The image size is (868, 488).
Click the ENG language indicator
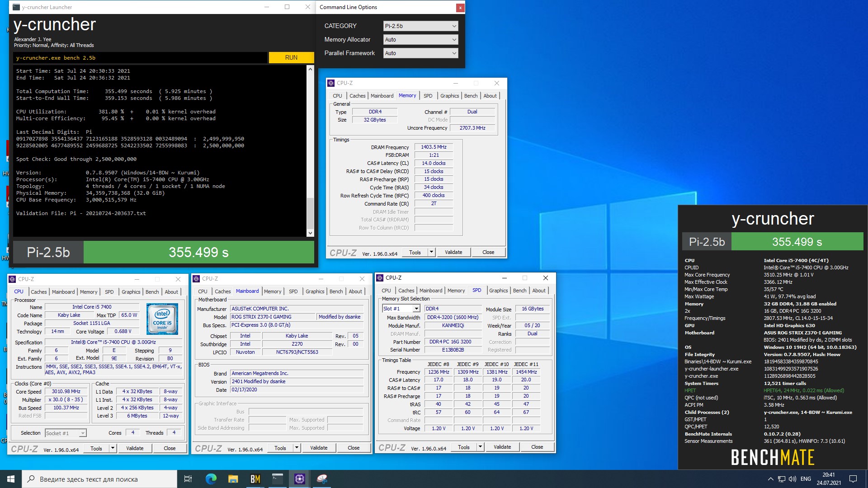pos(806,479)
